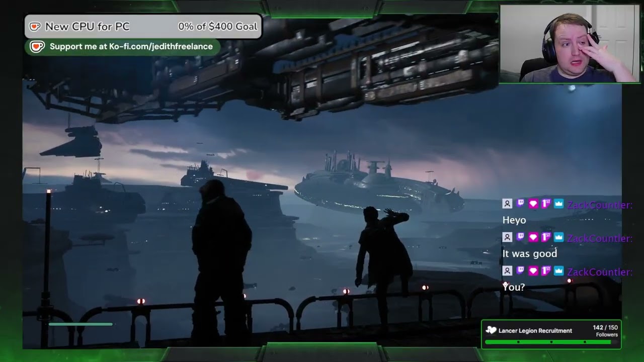The width and height of the screenshot is (644, 362).
Task: Click the Twitch badge on the 'You?' message
Action: 520,270
